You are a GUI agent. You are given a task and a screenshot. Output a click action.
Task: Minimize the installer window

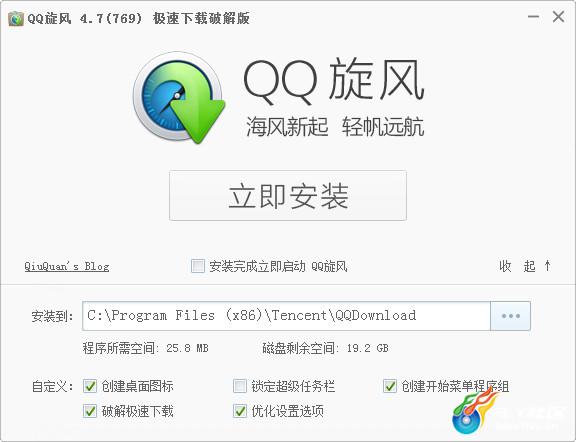click(x=533, y=17)
